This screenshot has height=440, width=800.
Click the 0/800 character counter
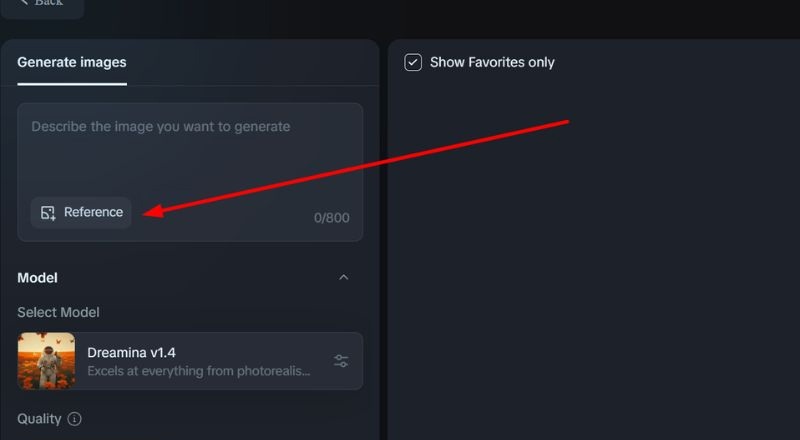[x=332, y=218]
